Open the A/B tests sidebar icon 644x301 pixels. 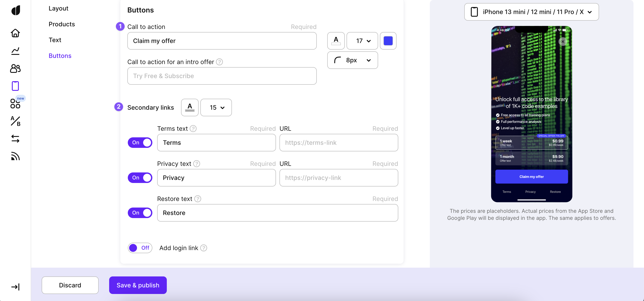click(15, 121)
